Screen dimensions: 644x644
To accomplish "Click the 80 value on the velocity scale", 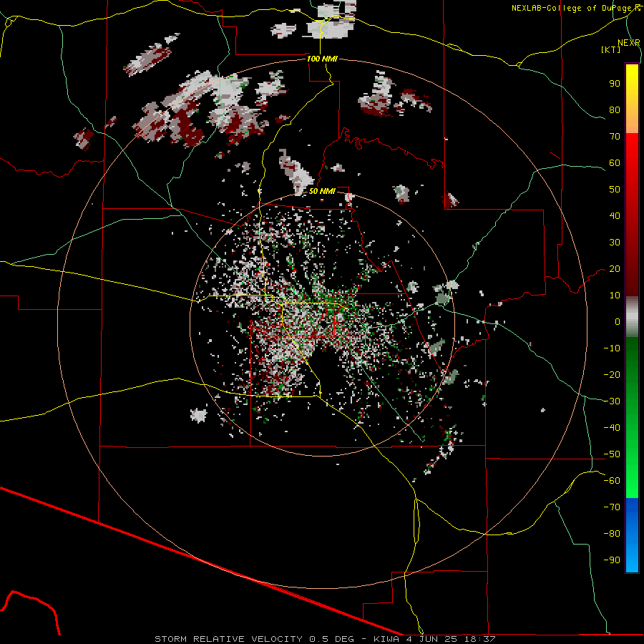I will pyautogui.click(x=615, y=109).
